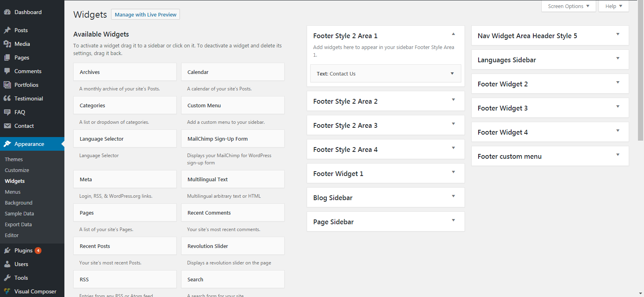This screenshot has height=297, width=644.
Task: Click the Posts pushpin icon
Action: (x=7, y=30)
